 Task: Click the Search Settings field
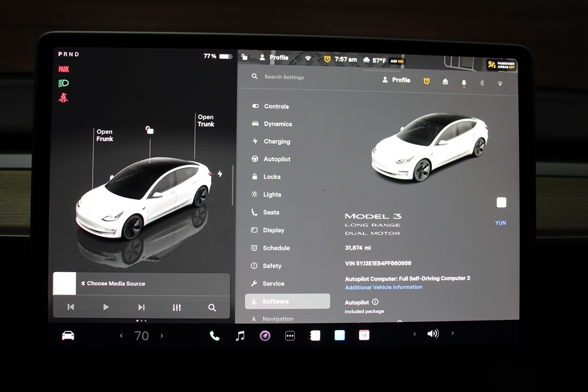point(284,77)
